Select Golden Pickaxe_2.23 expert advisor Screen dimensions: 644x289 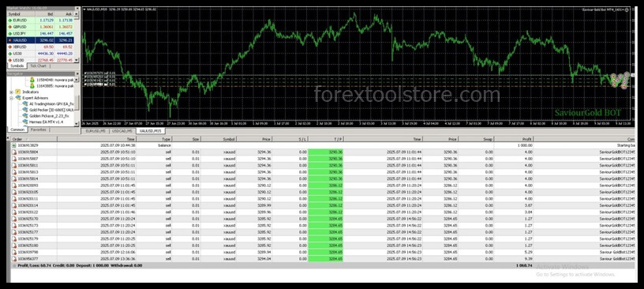click(x=49, y=116)
